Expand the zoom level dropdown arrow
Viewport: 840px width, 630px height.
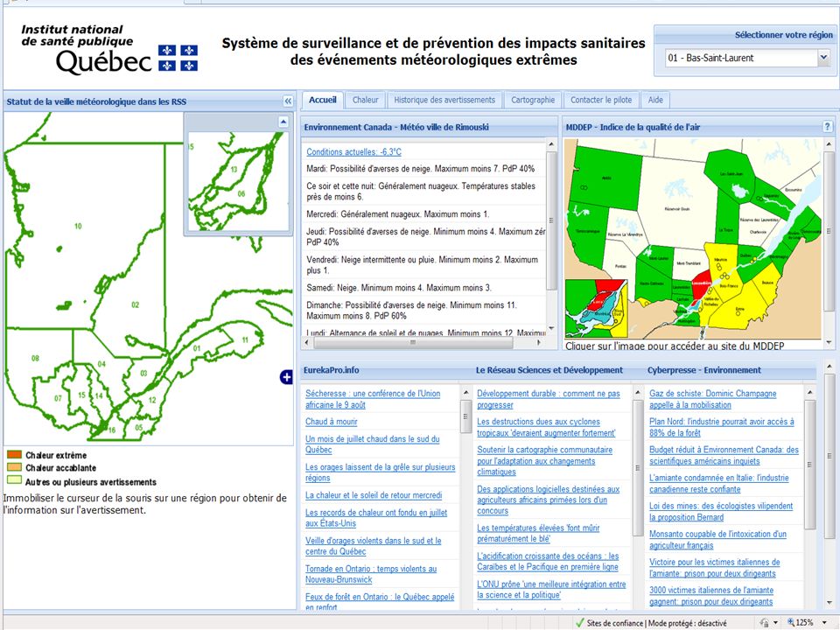pos(824,623)
